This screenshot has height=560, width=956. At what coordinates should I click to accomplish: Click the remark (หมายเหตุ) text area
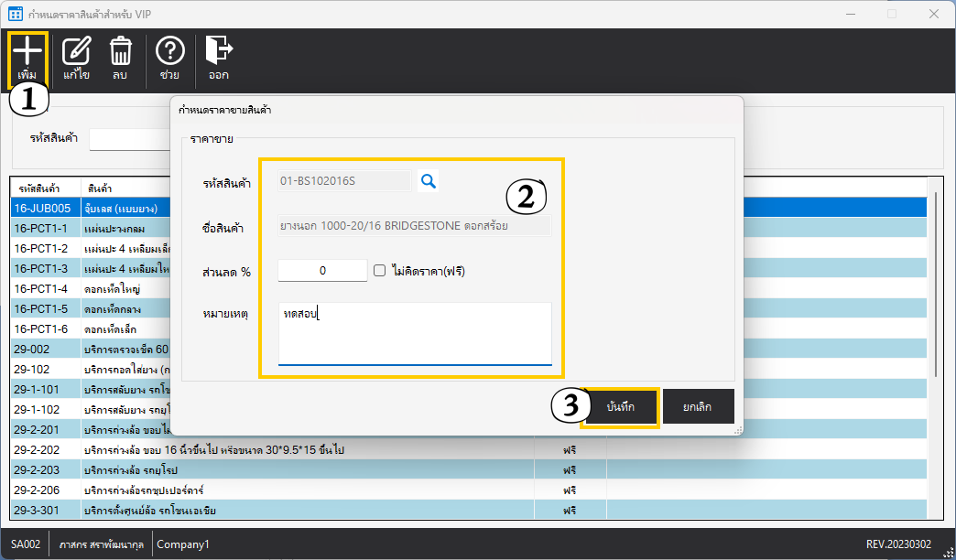(x=415, y=334)
